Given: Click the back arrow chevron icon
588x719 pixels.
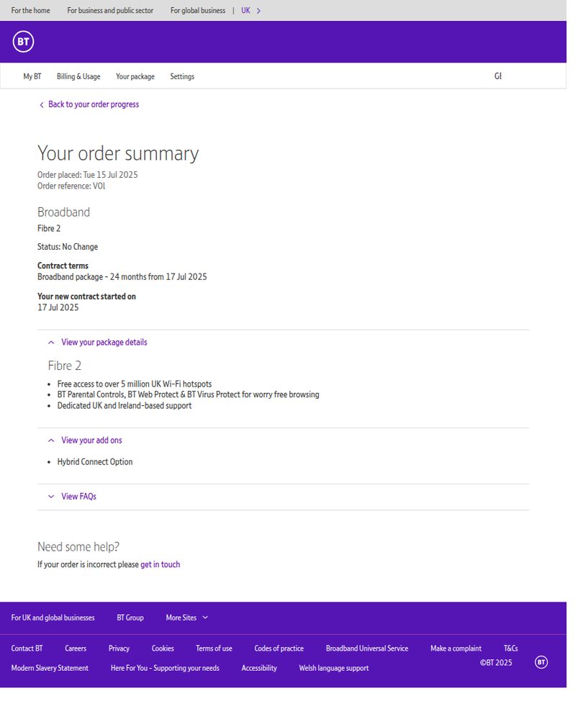Looking at the screenshot, I should click(42, 105).
